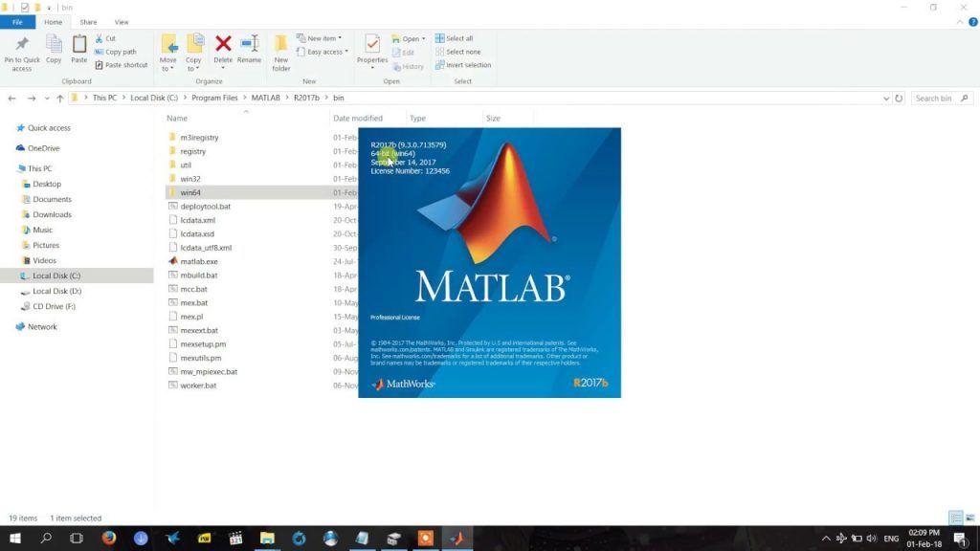Click Select all
The width and height of the screenshot is (980, 551).
coord(454,38)
